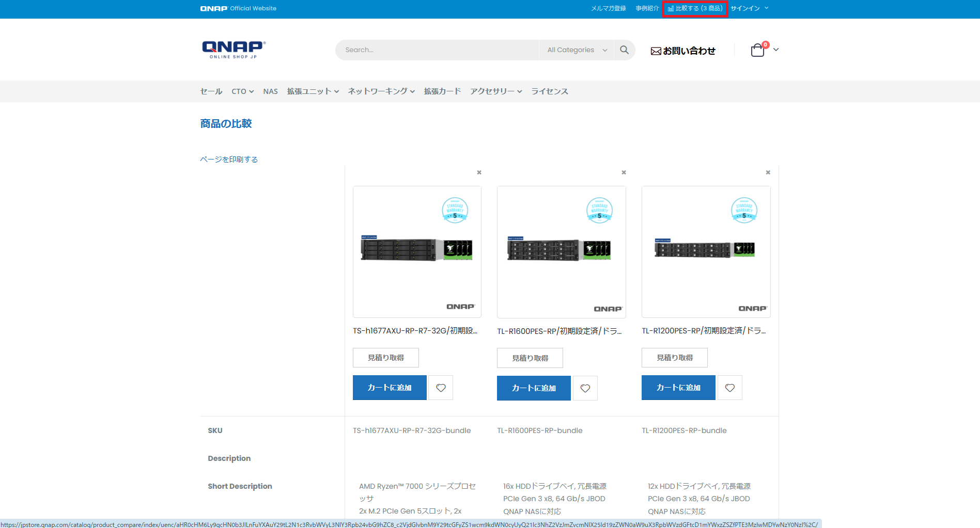Expand the ネットワーキング menu
This screenshot has width=980, height=528.
[x=381, y=91]
